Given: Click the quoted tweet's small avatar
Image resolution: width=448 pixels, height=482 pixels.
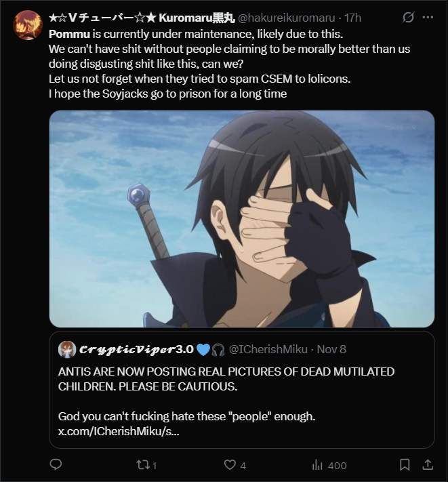Looking at the screenshot, I should (66, 350).
